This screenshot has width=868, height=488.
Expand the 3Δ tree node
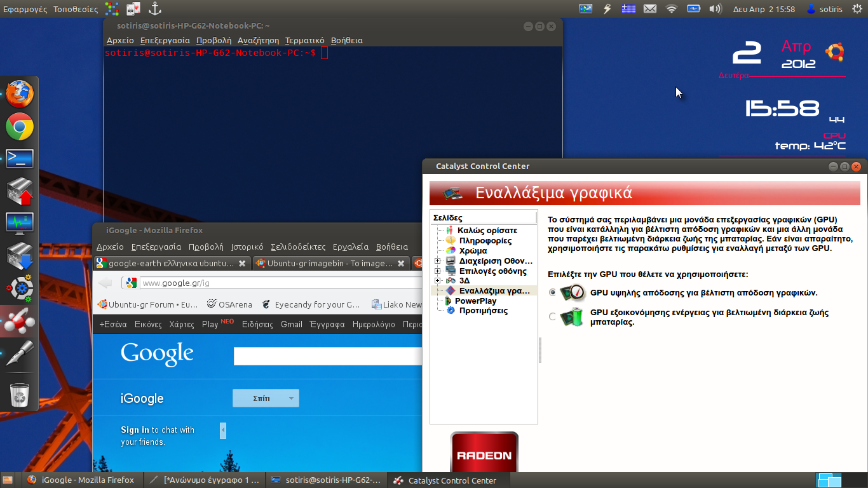pos(438,281)
